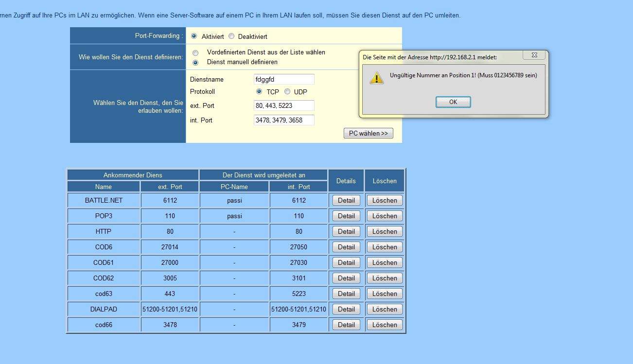Open Detail for cod63 row

346,294
